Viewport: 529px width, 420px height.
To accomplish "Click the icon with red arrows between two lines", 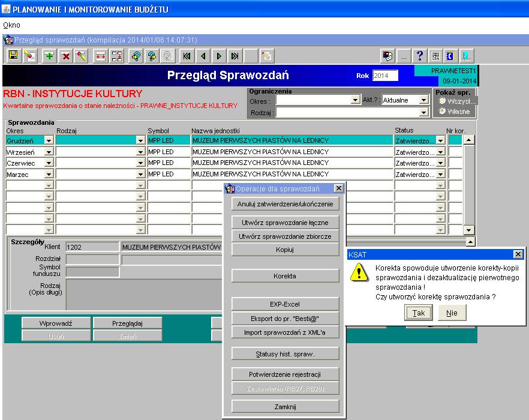I will pyautogui.click(x=101, y=55).
